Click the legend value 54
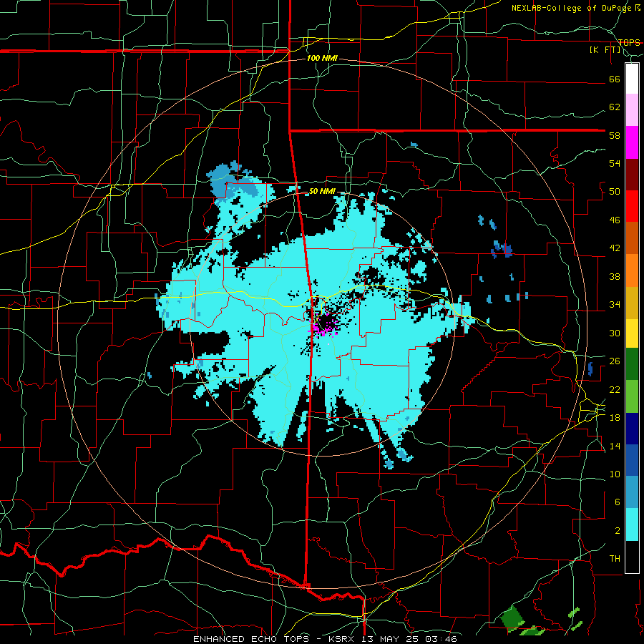Image resolution: width=644 pixels, height=644 pixels. [x=615, y=163]
